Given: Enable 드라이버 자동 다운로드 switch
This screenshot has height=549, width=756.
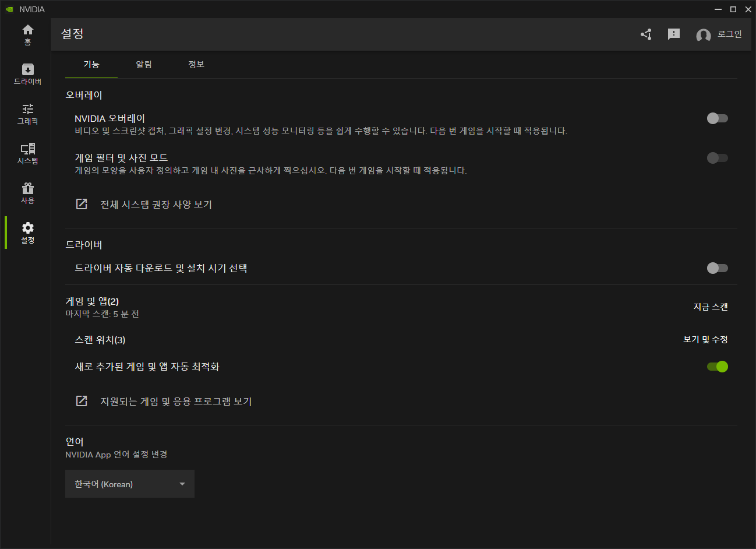Looking at the screenshot, I should 718,268.
